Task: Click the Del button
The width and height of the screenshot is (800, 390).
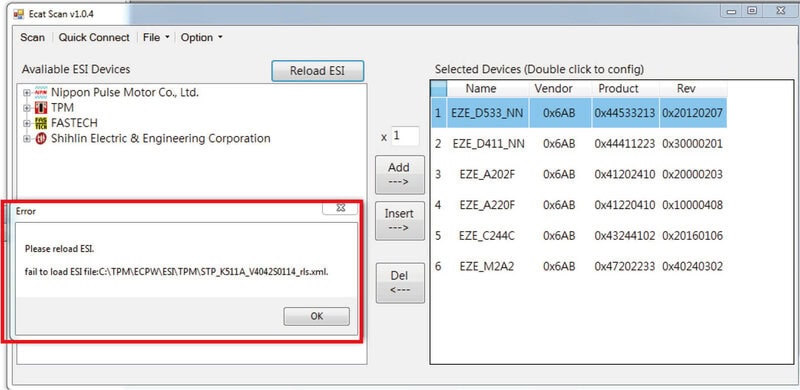Action: point(400,283)
